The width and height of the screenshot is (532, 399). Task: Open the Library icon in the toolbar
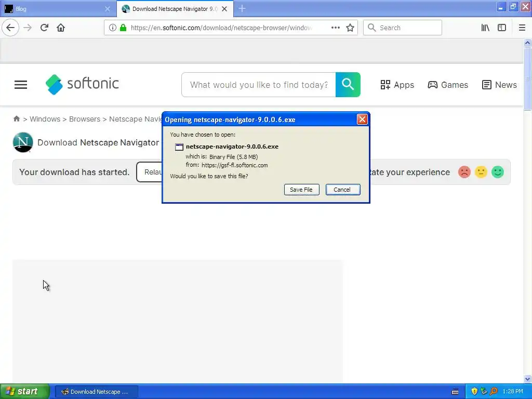[485, 28]
